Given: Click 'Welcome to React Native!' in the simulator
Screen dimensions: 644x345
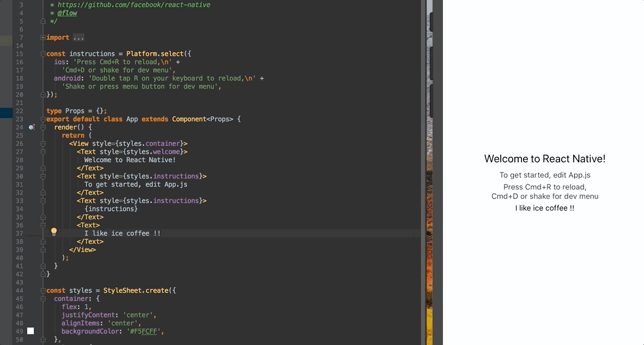Looking at the screenshot, I should pos(545,159).
